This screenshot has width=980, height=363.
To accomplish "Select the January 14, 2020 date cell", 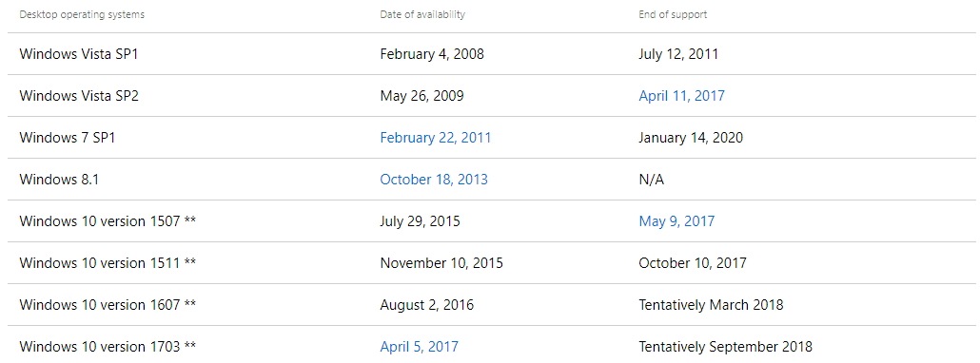I will [x=691, y=138].
